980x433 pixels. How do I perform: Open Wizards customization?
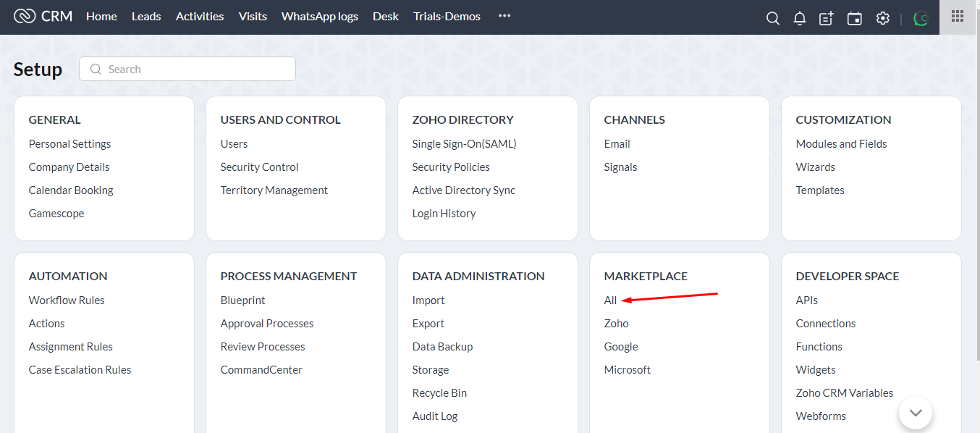tap(816, 167)
